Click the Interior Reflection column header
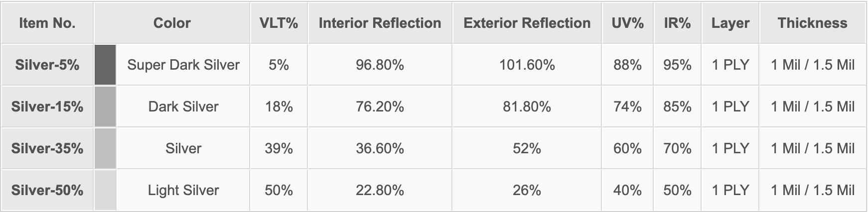 380,23
